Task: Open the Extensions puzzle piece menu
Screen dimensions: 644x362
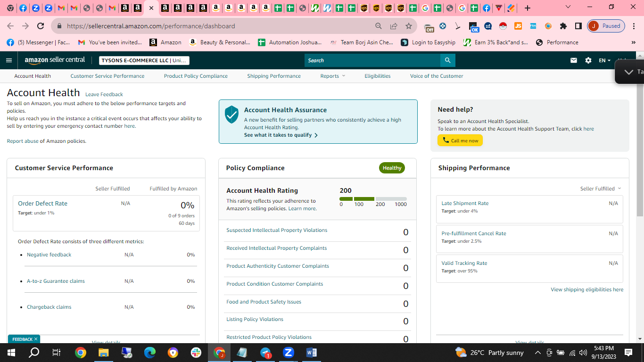Action: tap(563, 26)
